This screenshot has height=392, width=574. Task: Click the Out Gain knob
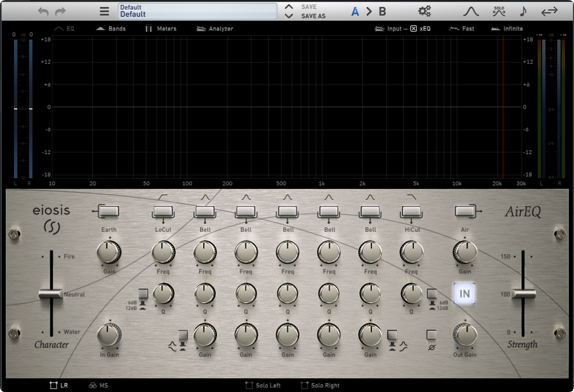pos(465,335)
